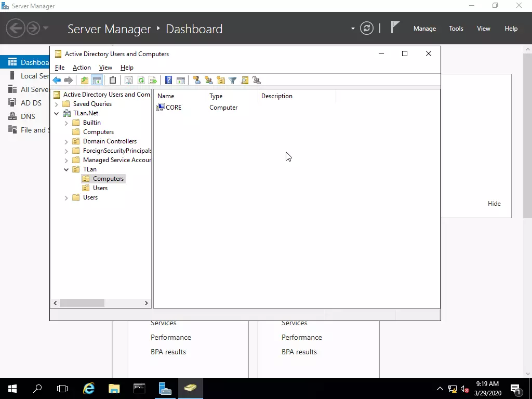Sort the list by the Description column header
Screen dimensions: 532x399
tap(297, 96)
